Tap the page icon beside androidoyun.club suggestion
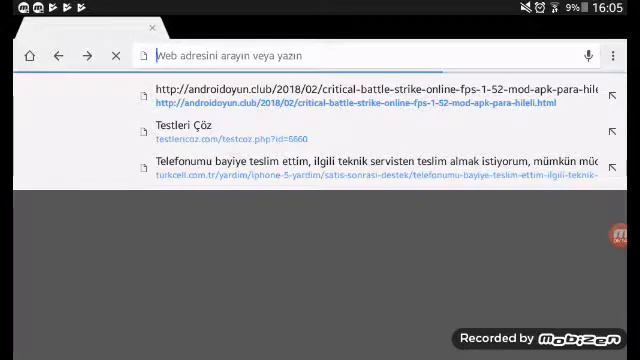Image resolution: width=640 pixels, height=360 pixels. [144, 96]
